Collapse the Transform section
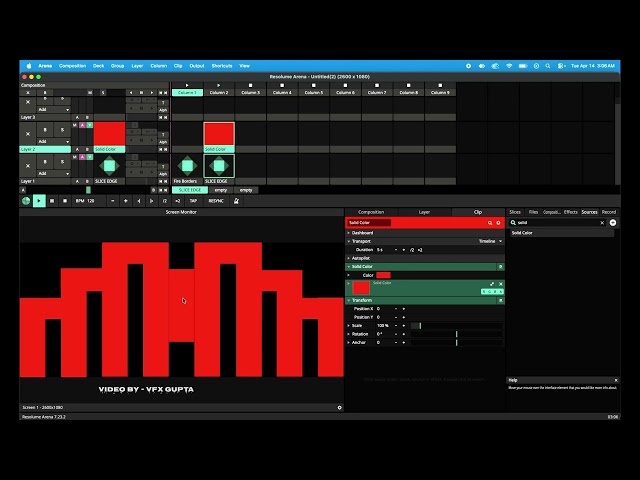The height and width of the screenshot is (480, 640). click(x=349, y=300)
